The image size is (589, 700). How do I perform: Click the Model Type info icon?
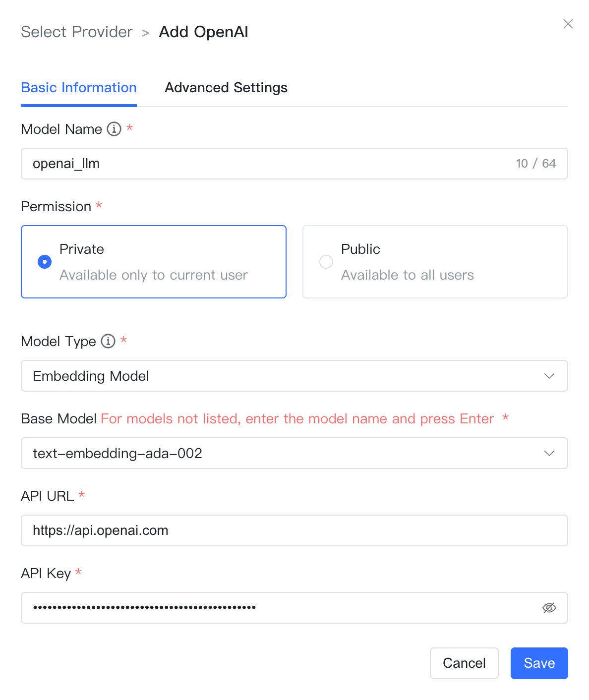tap(108, 341)
